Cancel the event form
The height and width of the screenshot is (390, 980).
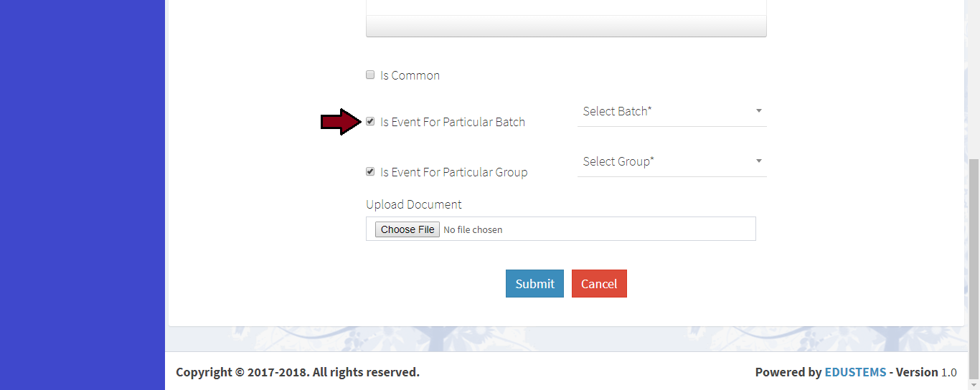tap(599, 283)
